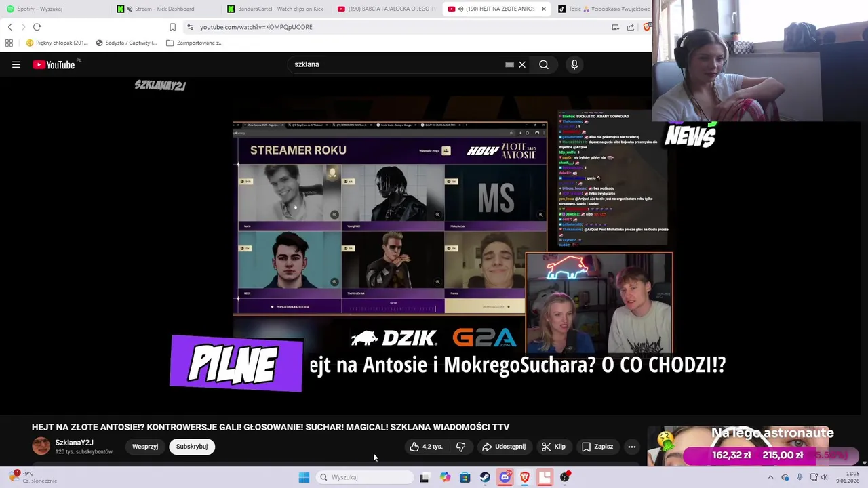The height and width of the screenshot is (488, 868).
Task: Bookmark this page icon
Action: 172,27
